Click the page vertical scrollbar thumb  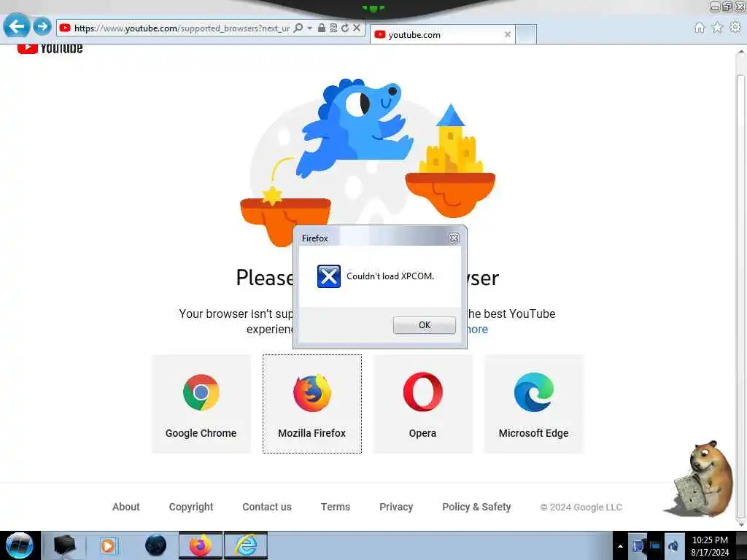[x=740, y=295]
